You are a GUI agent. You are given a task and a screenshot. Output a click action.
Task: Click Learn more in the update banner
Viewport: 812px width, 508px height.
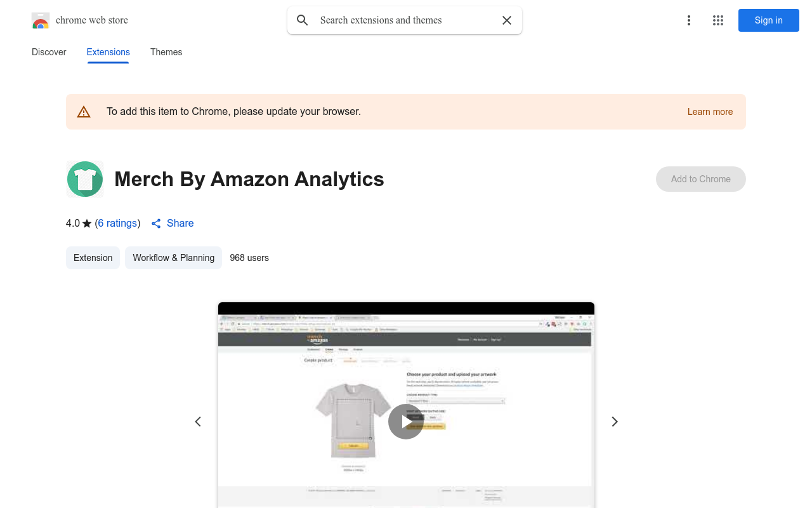tap(710, 111)
